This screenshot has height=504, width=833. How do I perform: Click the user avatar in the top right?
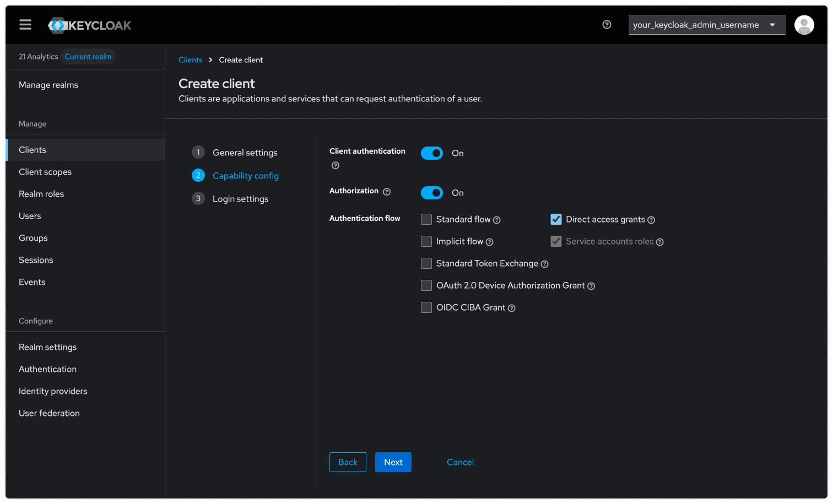click(x=804, y=24)
